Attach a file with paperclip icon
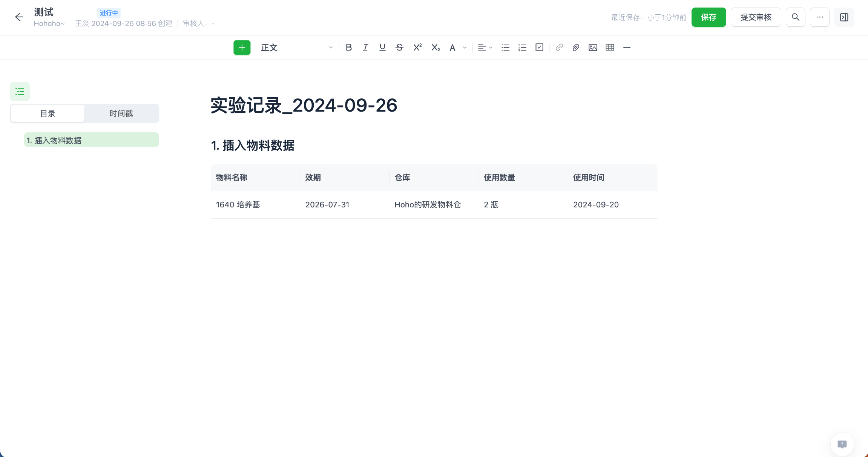 (576, 48)
